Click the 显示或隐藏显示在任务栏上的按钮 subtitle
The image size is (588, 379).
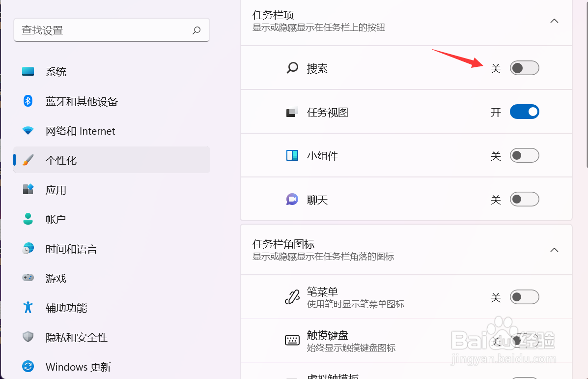(x=319, y=28)
